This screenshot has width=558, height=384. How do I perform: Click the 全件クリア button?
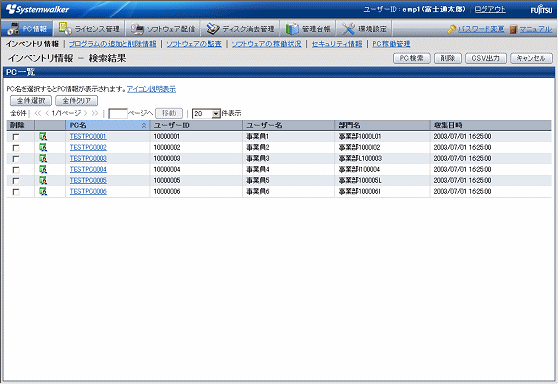pos(77,101)
